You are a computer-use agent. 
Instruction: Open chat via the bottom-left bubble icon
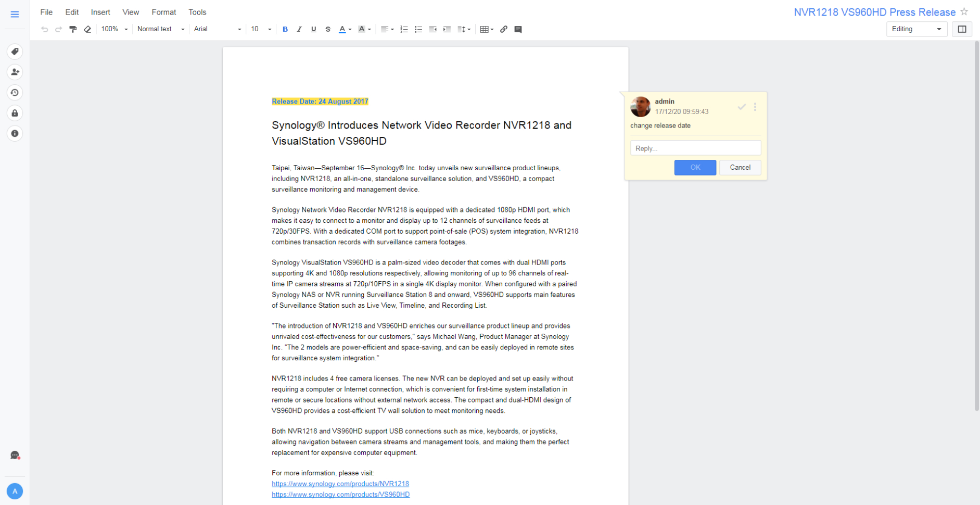click(x=15, y=456)
